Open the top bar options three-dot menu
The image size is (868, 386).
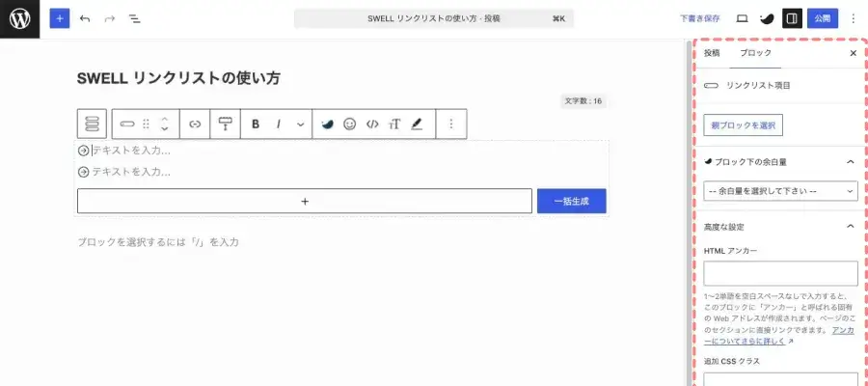(x=854, y=19)
